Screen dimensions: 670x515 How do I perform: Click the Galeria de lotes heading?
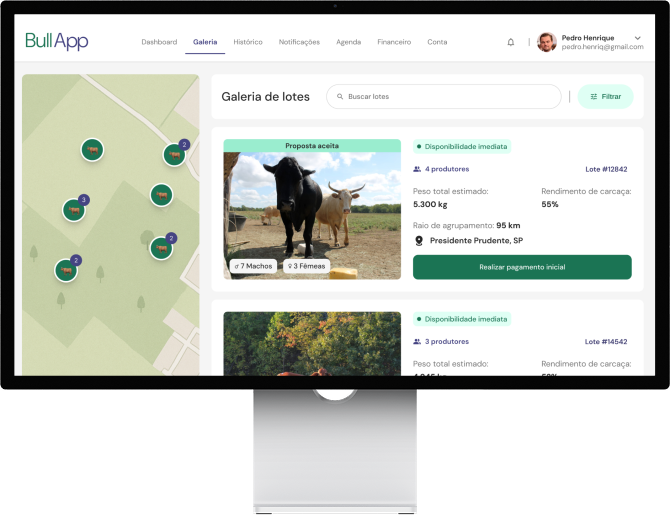(x=265, y=97)
